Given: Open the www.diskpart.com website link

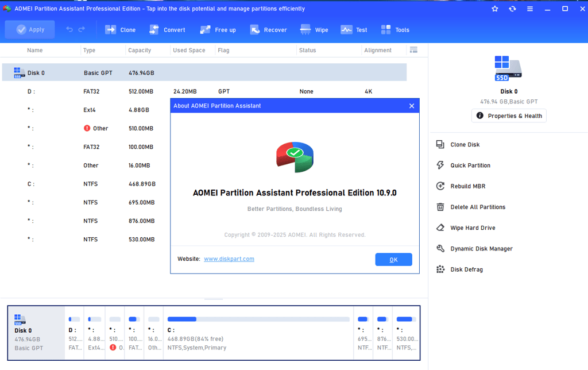Looking at the screenshot, I should point(229,259).
